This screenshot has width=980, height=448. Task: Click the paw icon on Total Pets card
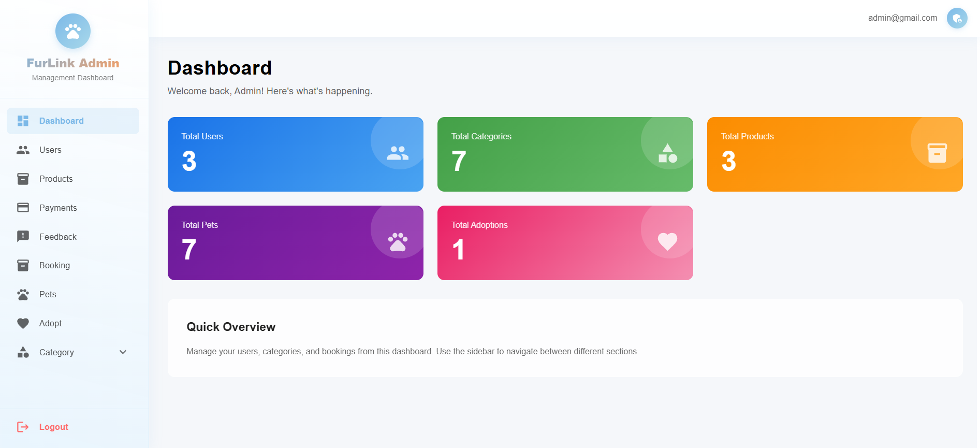coord(398,242)
